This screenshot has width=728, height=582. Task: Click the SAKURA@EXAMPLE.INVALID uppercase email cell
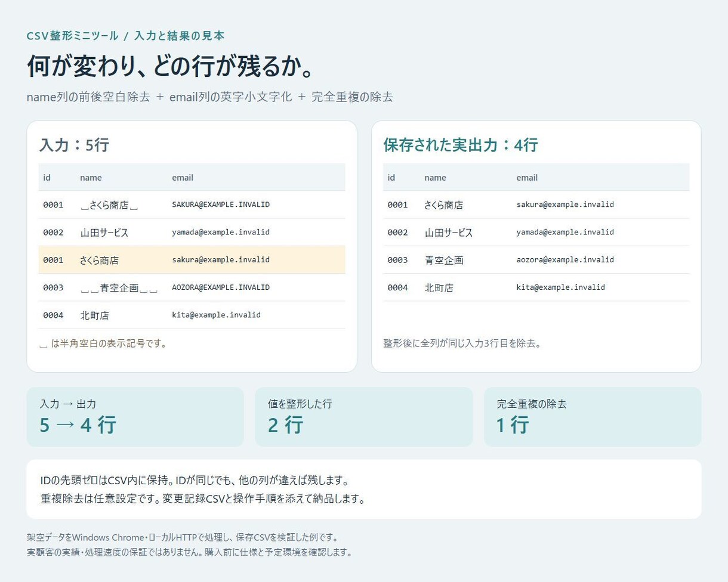pos(221,205)
